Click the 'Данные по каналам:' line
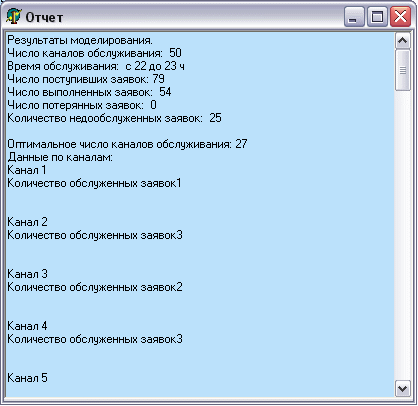The width and height of the screenshot is (418, 406). click(x=60, y=157)
